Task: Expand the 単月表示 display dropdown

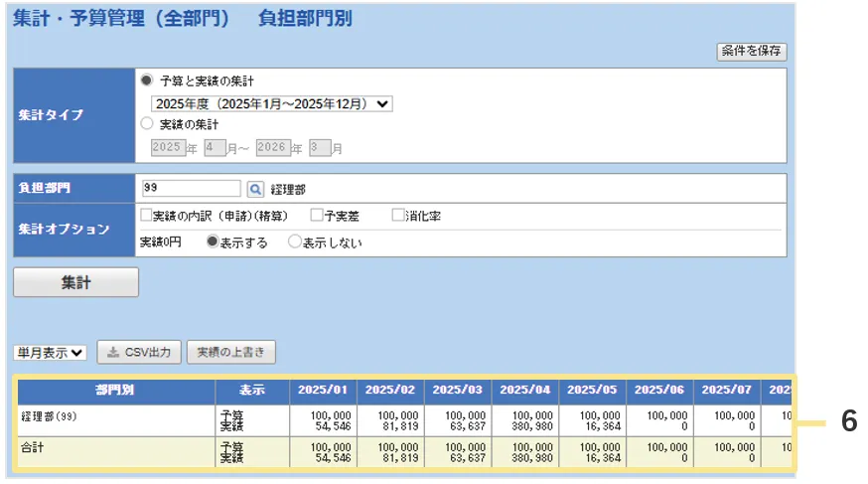Action: pos(51,352)
